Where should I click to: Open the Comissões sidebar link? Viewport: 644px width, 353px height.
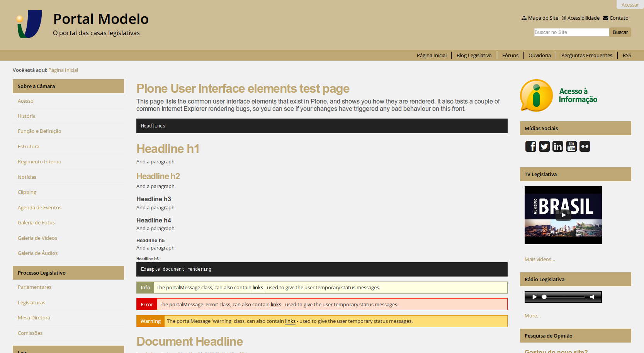coord(30,333)
